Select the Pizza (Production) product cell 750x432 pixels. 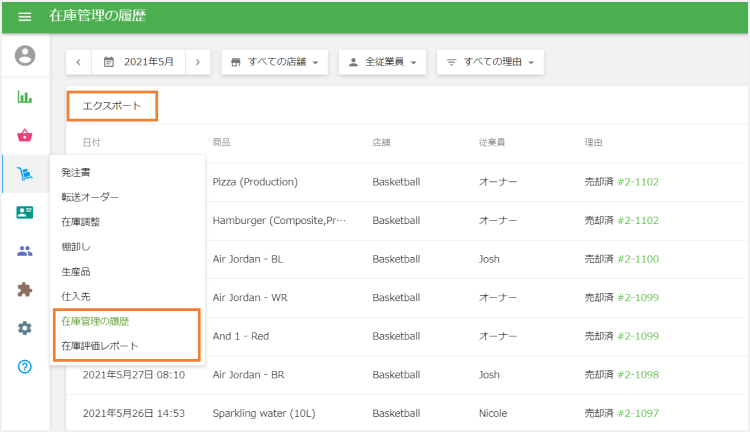[255, 182]
